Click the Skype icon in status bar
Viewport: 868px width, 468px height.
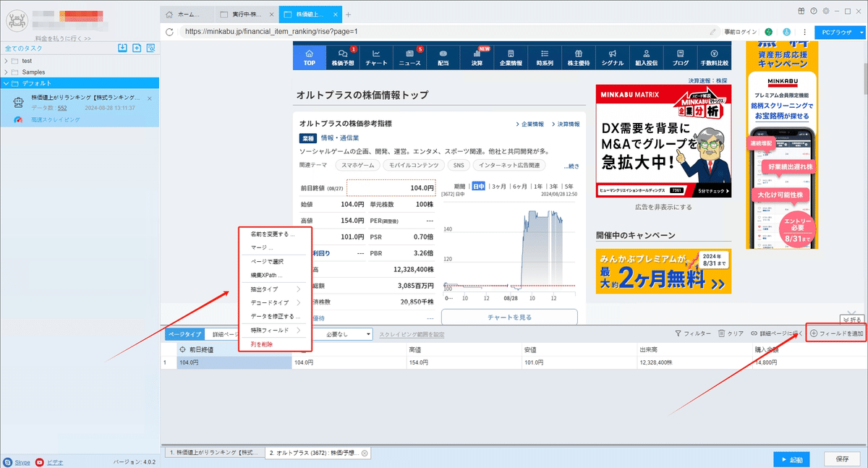point(7,461)
